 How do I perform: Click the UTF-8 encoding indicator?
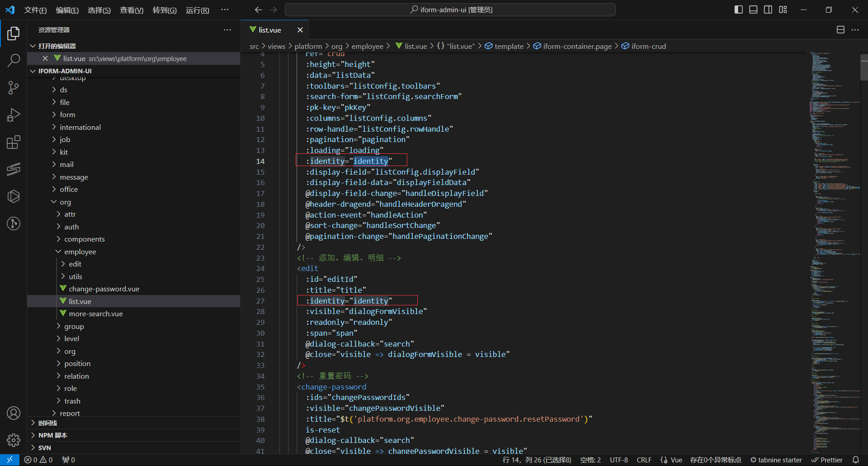618,460
